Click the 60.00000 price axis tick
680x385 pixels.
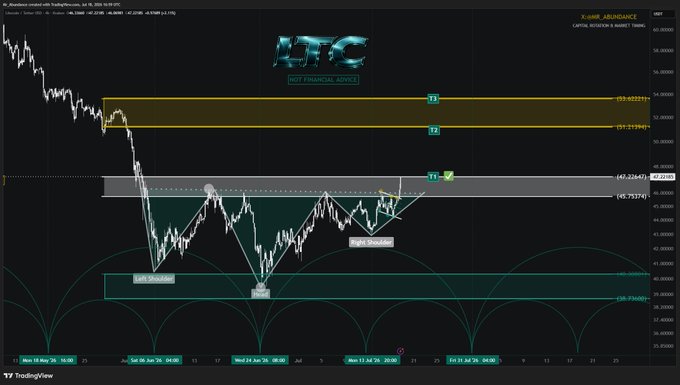coord(663,30)
